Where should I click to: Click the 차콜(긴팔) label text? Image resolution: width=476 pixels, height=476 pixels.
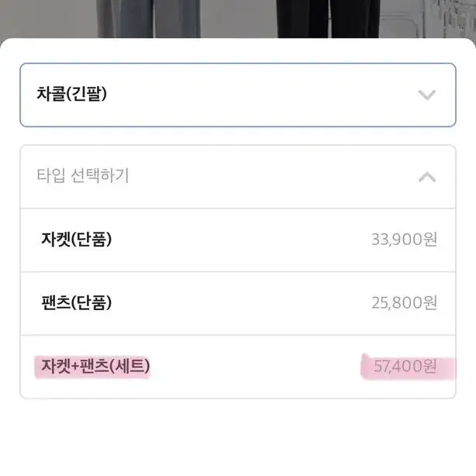pos(71,94)
